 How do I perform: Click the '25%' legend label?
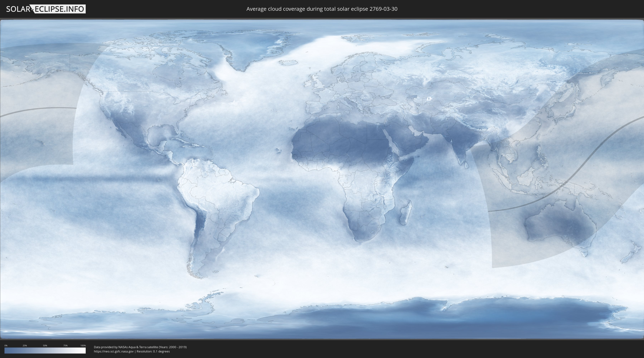[25, 345]
